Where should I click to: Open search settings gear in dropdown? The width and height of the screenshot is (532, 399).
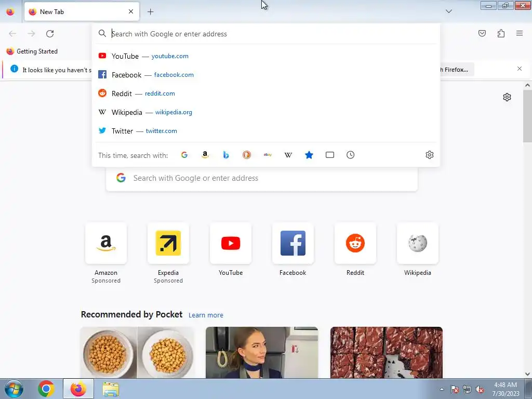tap(430, 155)
